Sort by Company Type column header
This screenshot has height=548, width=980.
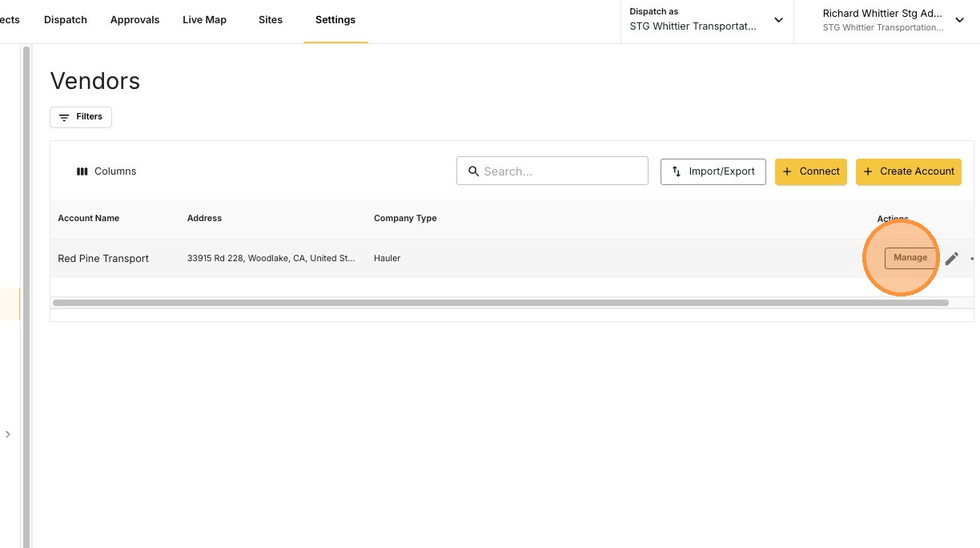405,218
